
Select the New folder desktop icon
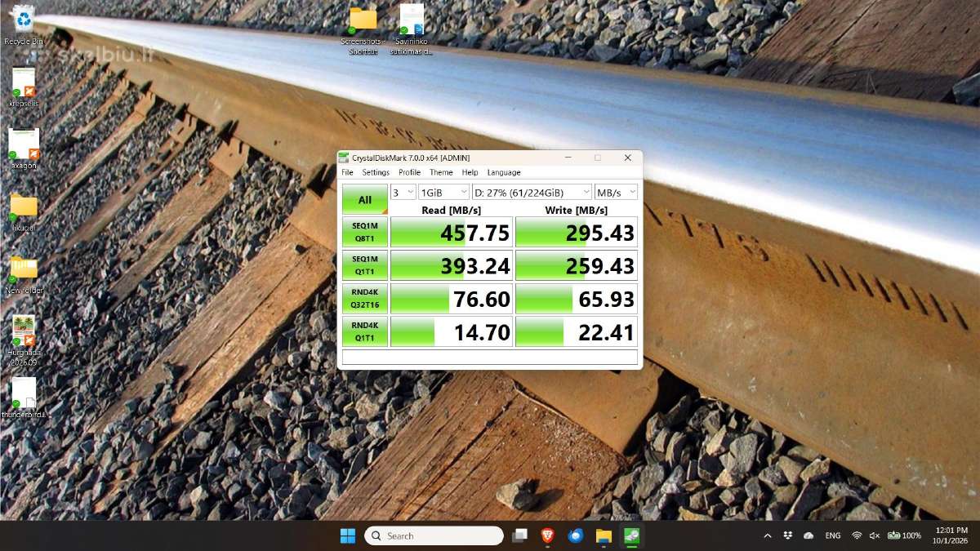click(x=24, y=273)
